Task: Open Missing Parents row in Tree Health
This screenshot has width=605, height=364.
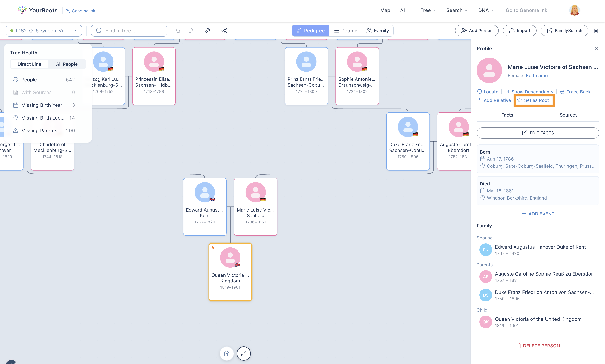Action: tap(44, 131)
